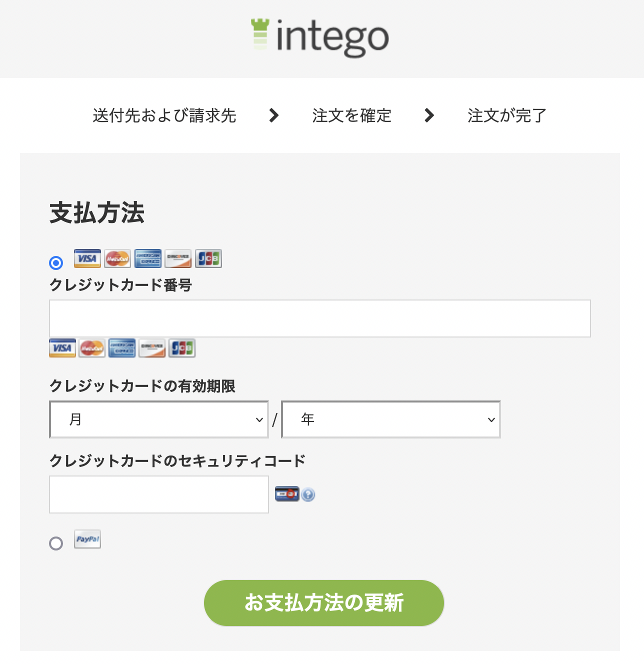Go to the 注文が完了 step

pos(506,115)
